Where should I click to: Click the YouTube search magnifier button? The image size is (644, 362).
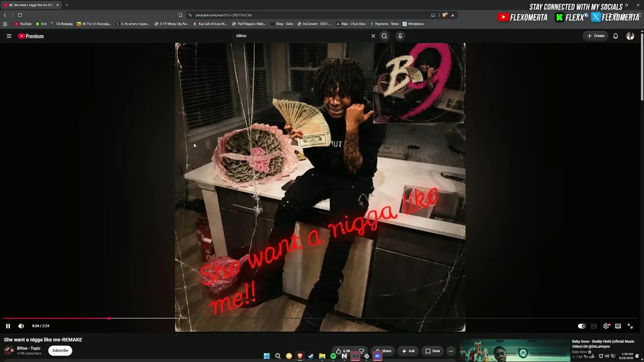point(384,36)
